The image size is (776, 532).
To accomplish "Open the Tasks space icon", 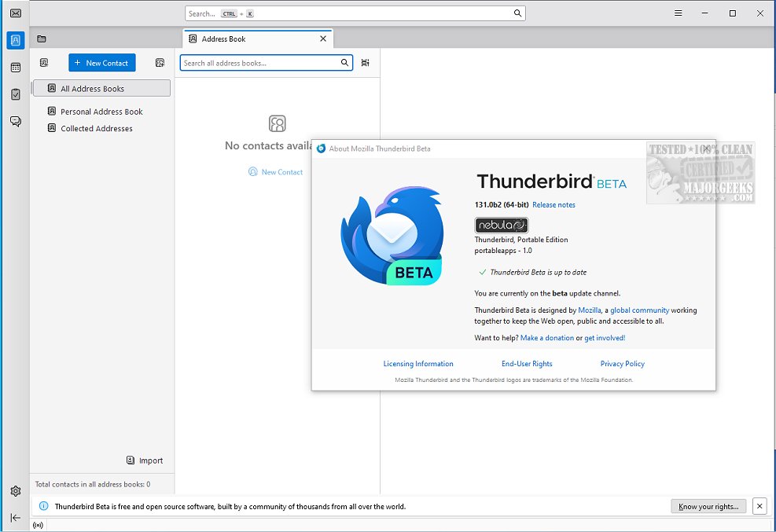I will coord(16,94).
